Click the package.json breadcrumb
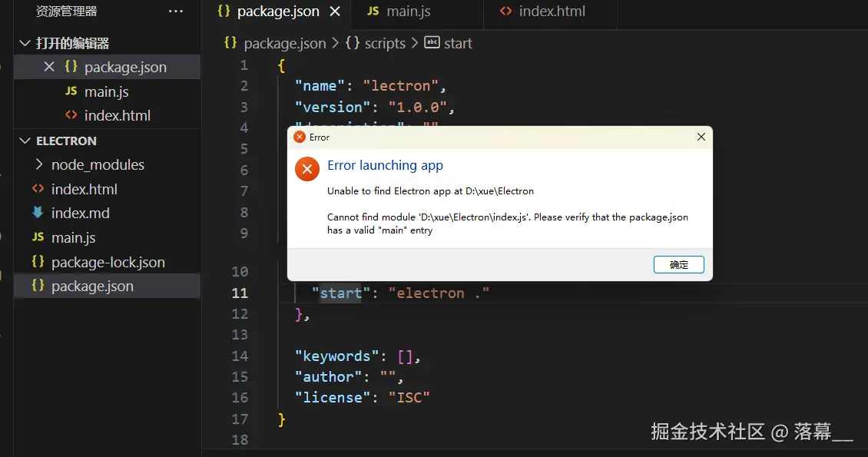This screenshot has height=457, width=868. click(284, 43)
